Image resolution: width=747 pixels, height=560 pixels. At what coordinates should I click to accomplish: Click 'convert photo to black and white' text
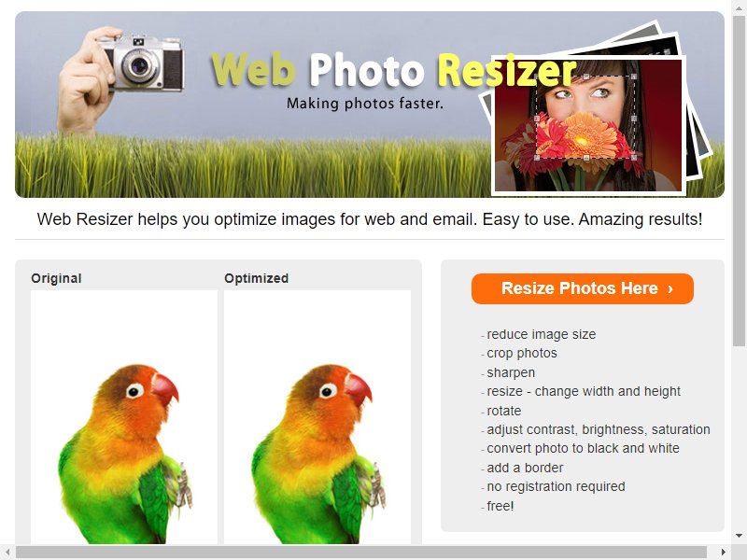[x=583, y=448]
